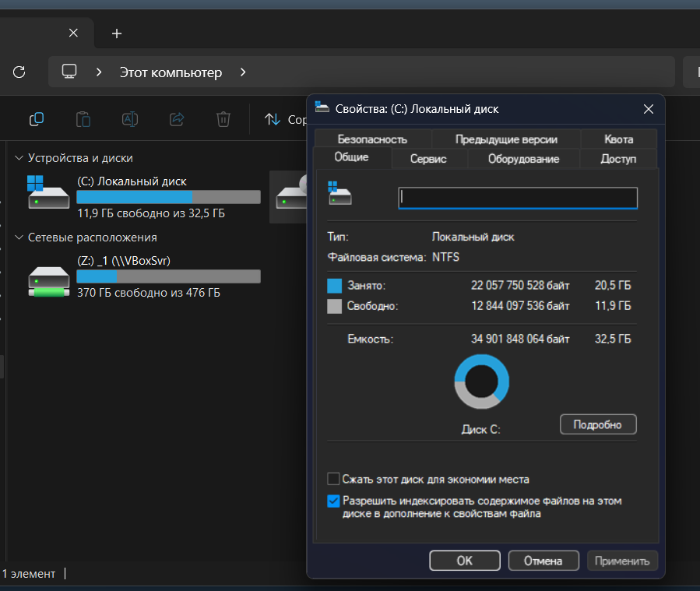
Task: Click the Диск C: caption
Action: pos(480,429)
